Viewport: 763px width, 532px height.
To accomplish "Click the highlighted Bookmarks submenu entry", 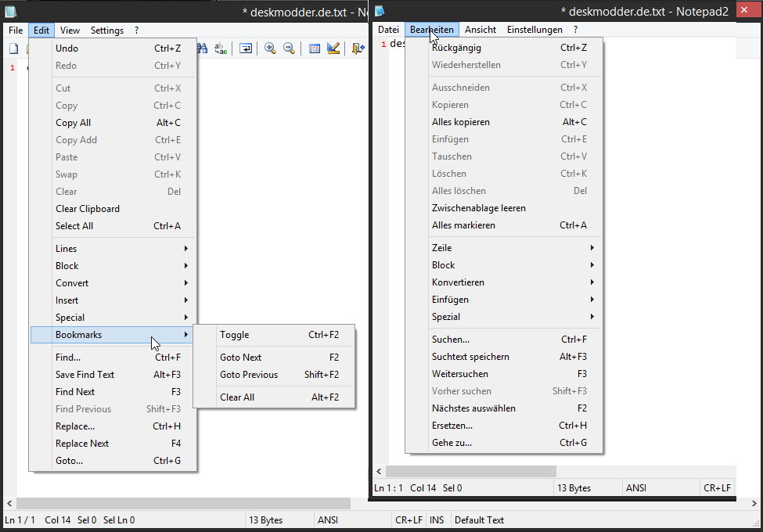I will point(112,335).
